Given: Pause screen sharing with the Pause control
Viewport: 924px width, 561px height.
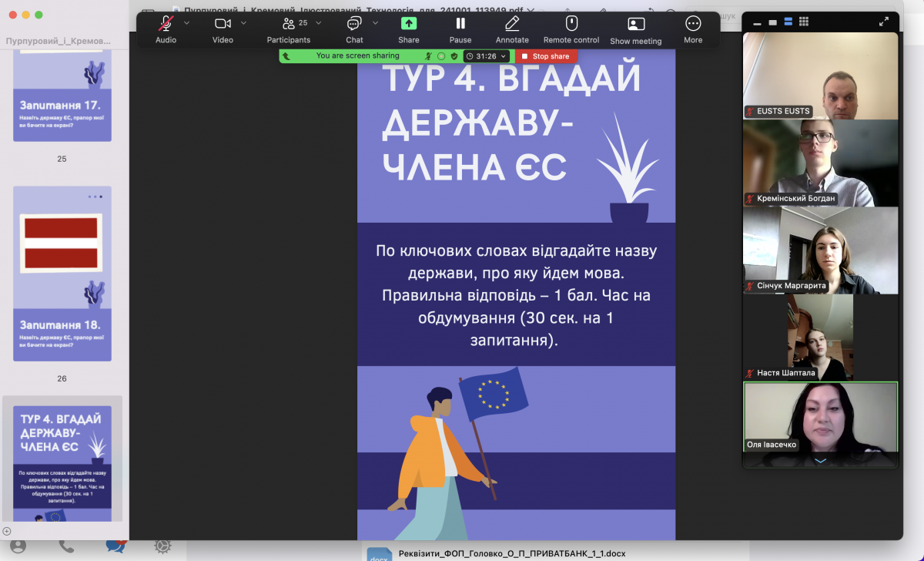Looking at the screenshot, I should (x=460, y=24).
